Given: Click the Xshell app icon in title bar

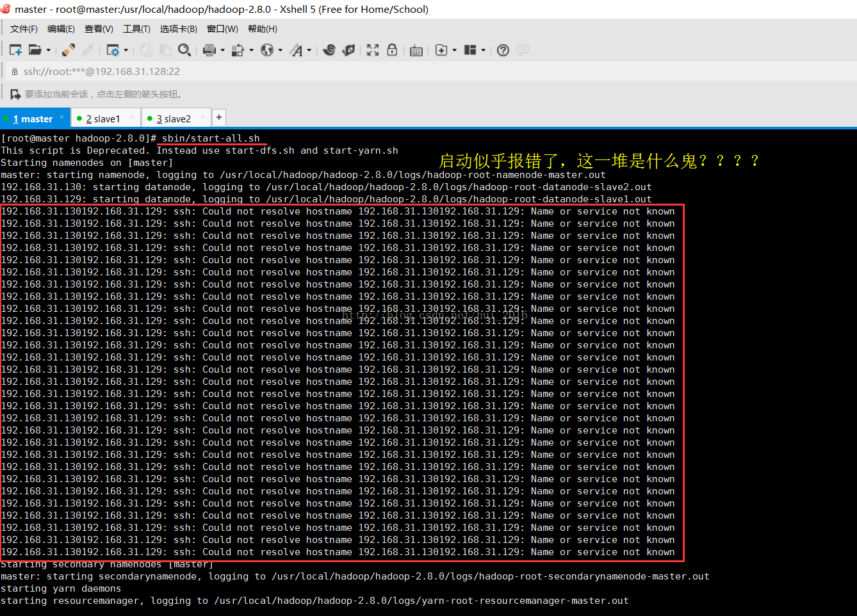Looking at the screenshot, I should click(x=6, y=9).
